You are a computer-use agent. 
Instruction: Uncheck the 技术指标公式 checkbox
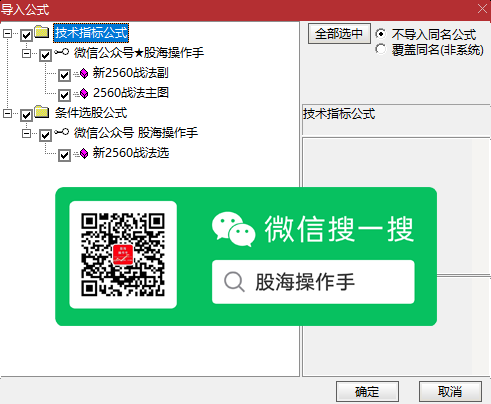26,35
